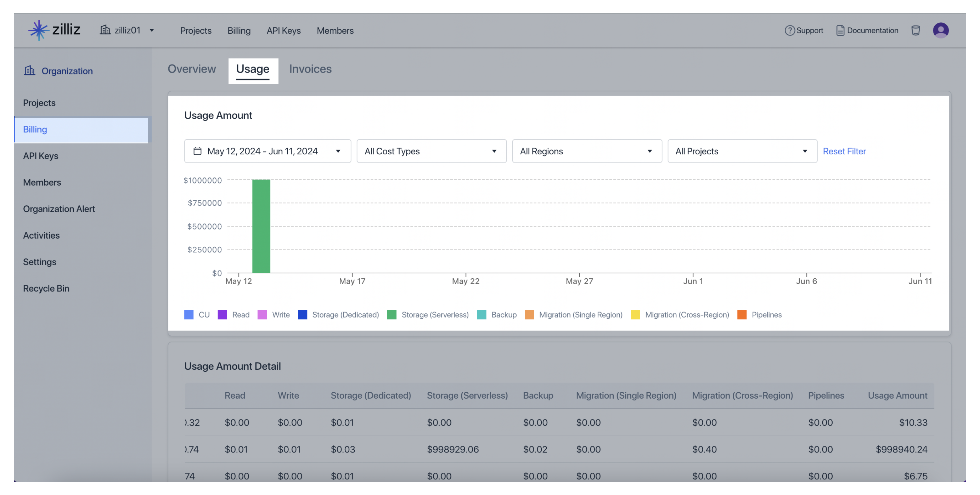Open Projects in the top navigation
Viewport: 980px width, 495px height.
click(x=196, y=30)
